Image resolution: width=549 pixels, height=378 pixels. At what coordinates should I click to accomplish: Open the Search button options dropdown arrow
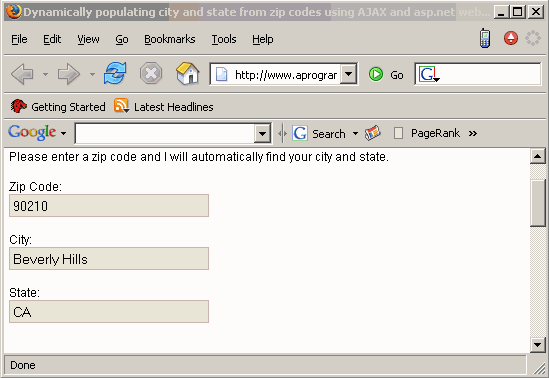click(x=355, y=133)
